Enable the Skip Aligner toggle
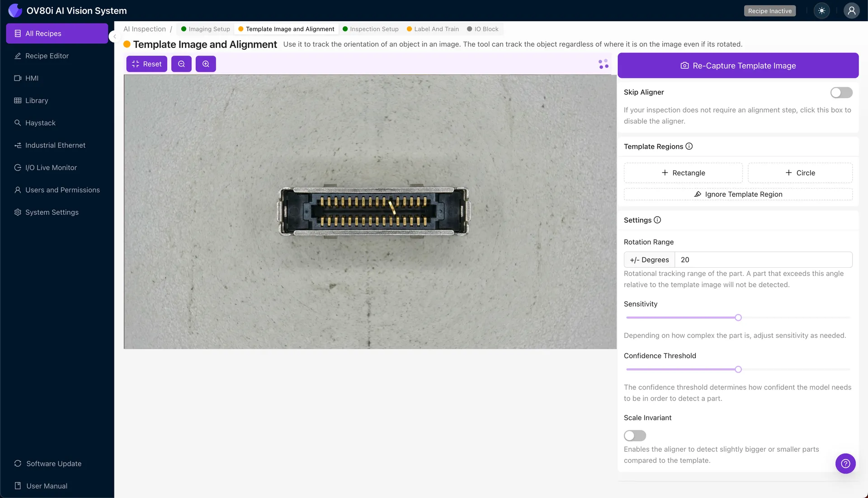This screenshot has width=868, height=498. pos(841,92)
